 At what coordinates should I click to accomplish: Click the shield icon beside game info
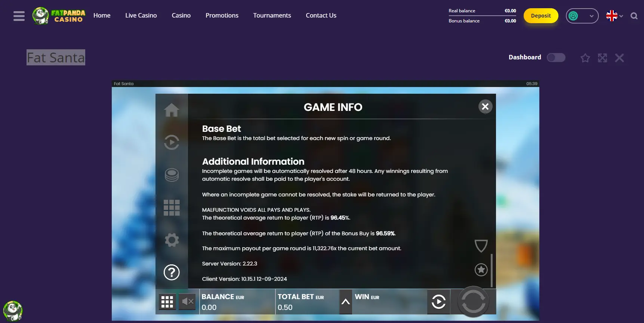tap(481, 246)
